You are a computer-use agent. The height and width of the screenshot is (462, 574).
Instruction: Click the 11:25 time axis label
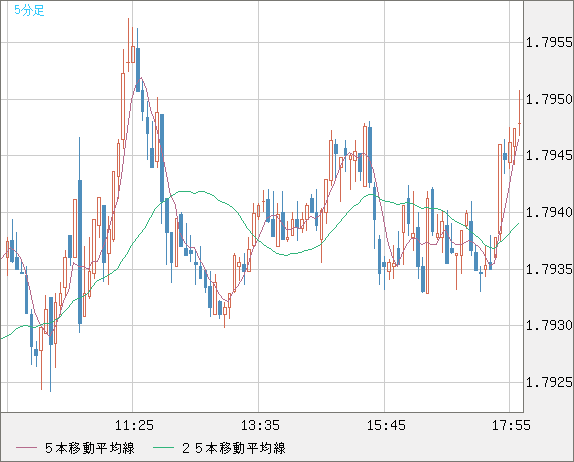coord(134,425)
